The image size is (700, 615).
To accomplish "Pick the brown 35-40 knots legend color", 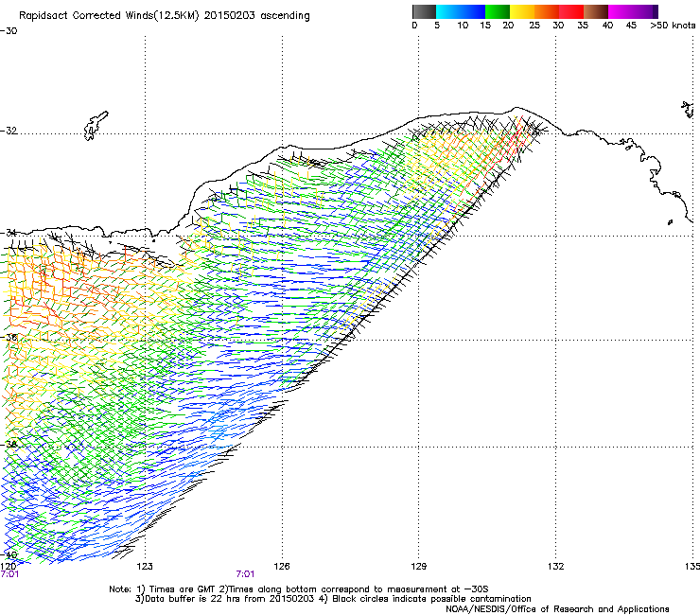I will tap(596, 11).
